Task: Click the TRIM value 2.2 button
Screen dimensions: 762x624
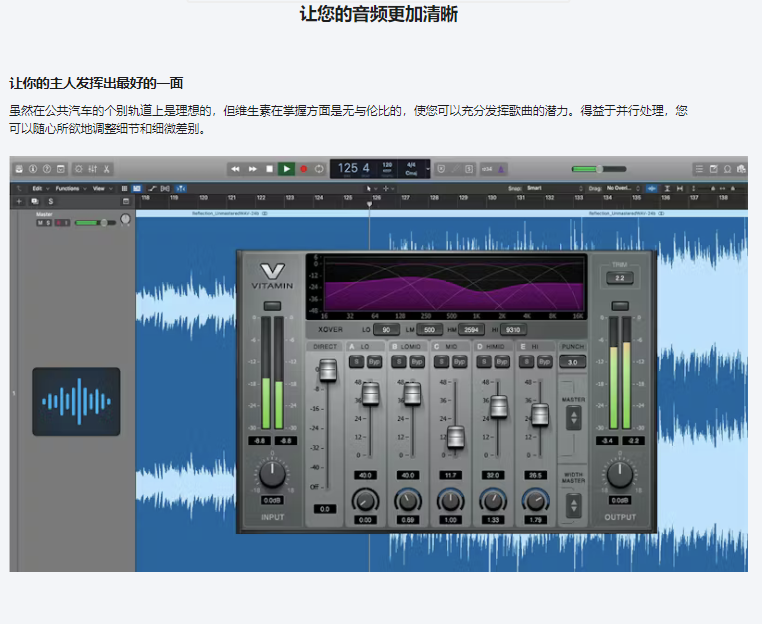Action: point(620,278)
